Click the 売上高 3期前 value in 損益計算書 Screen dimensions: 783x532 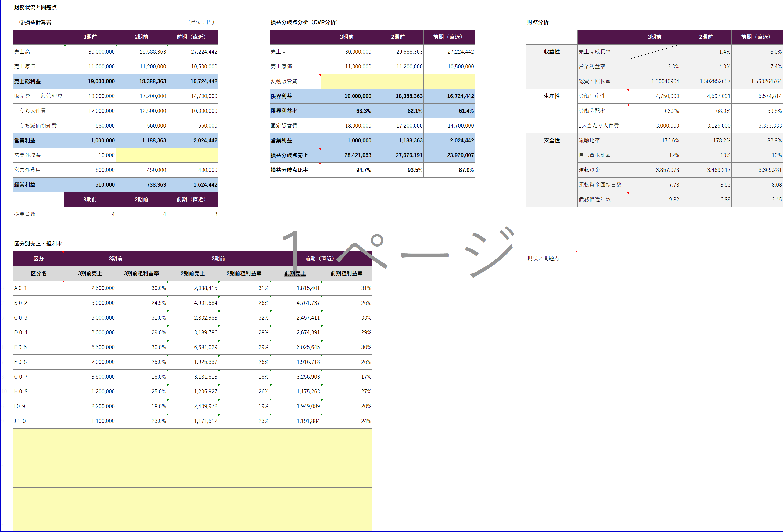click(x=90, y=52)
